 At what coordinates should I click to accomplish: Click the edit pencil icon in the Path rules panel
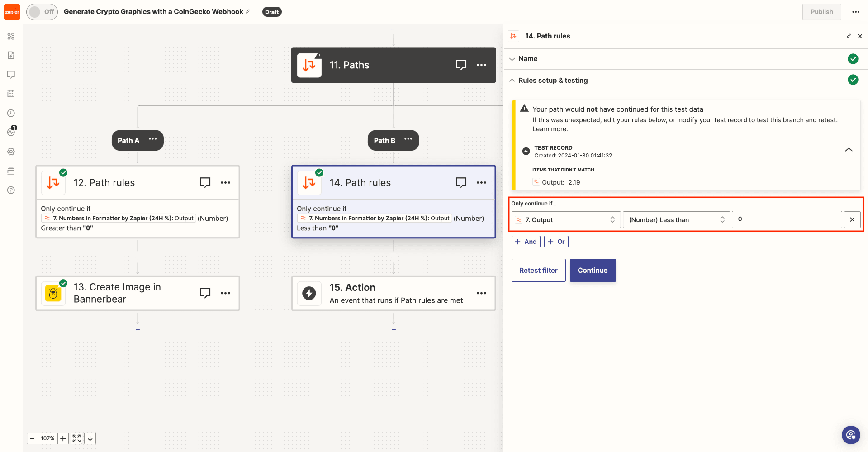click(849, 36)
